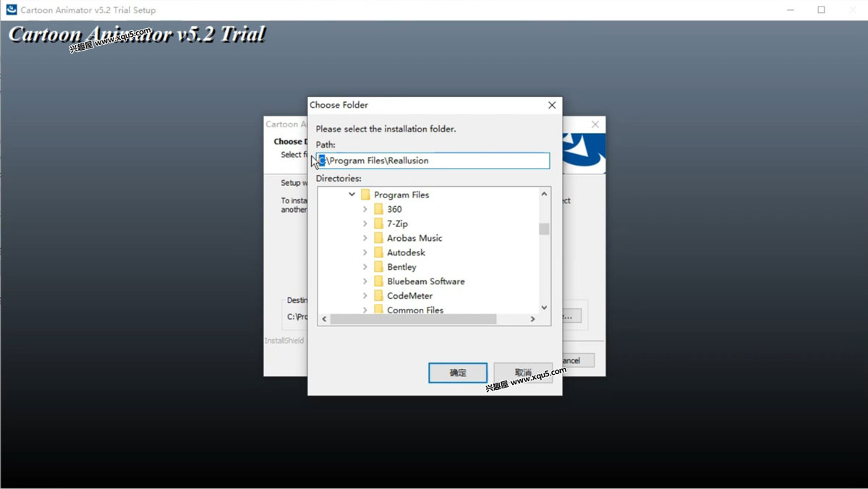Screen dimensions: 868x489
Task: Click the Autodesk folder icon
Action: 378,252
